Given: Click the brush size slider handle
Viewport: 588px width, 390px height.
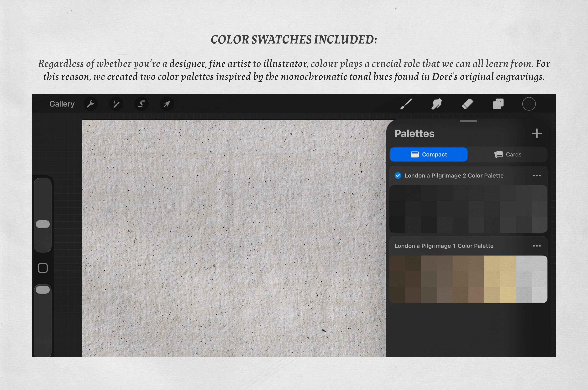Looking at the screenshot, I should 43,224.
